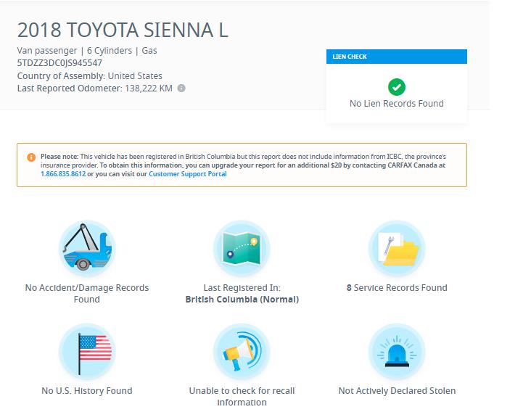The height and width of the screenshot is (420, 531).
Task: Open the map registration icon
Action: pyautogui.click(x=242, y=249)
